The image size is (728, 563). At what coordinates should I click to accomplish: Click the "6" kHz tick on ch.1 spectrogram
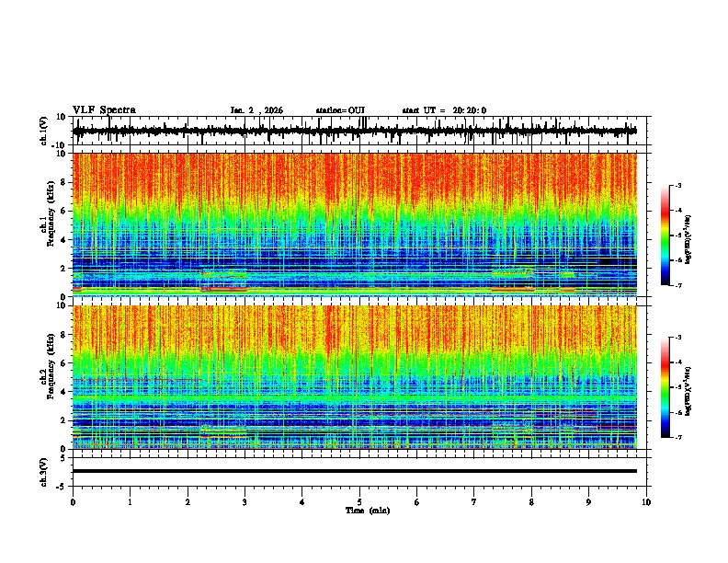pyautogui.click(x=64, y=211)
